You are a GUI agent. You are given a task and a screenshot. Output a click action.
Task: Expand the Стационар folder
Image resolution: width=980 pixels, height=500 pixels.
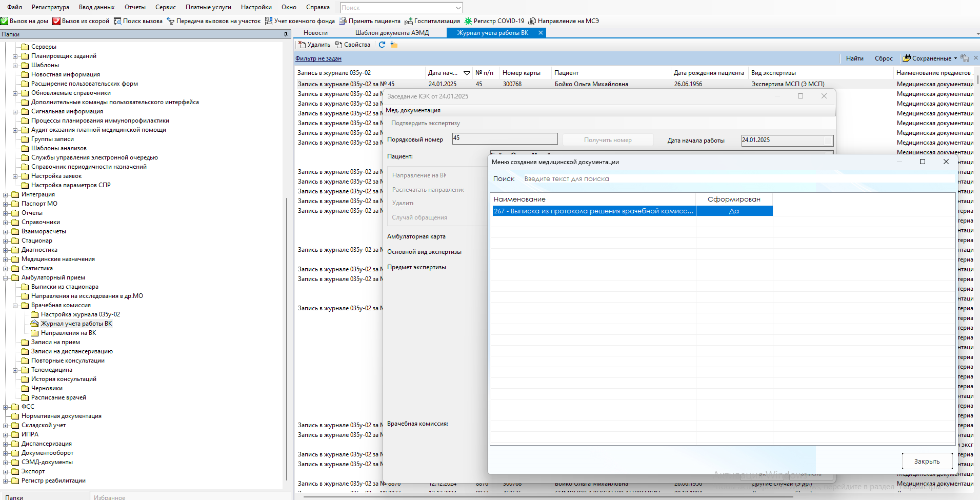click(6, 241)
